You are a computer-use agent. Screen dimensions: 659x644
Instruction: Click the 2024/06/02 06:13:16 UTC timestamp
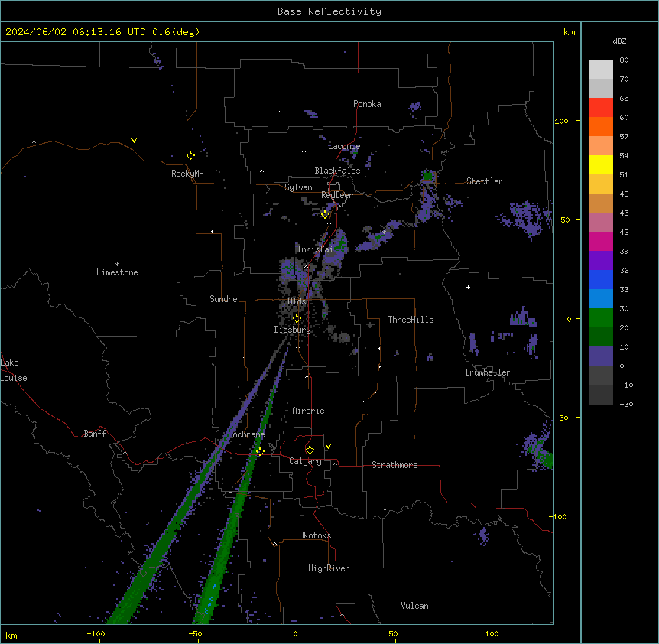[75, 32]
